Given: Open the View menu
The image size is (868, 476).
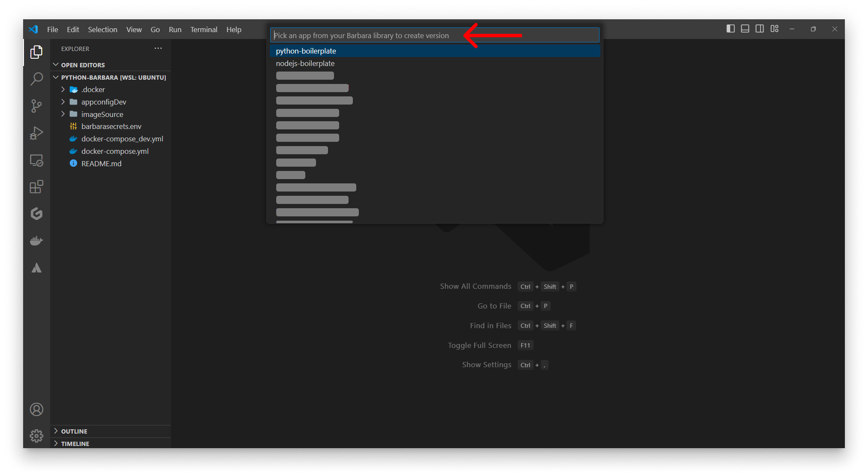Looking at the screenshot, I should point(134,29).
